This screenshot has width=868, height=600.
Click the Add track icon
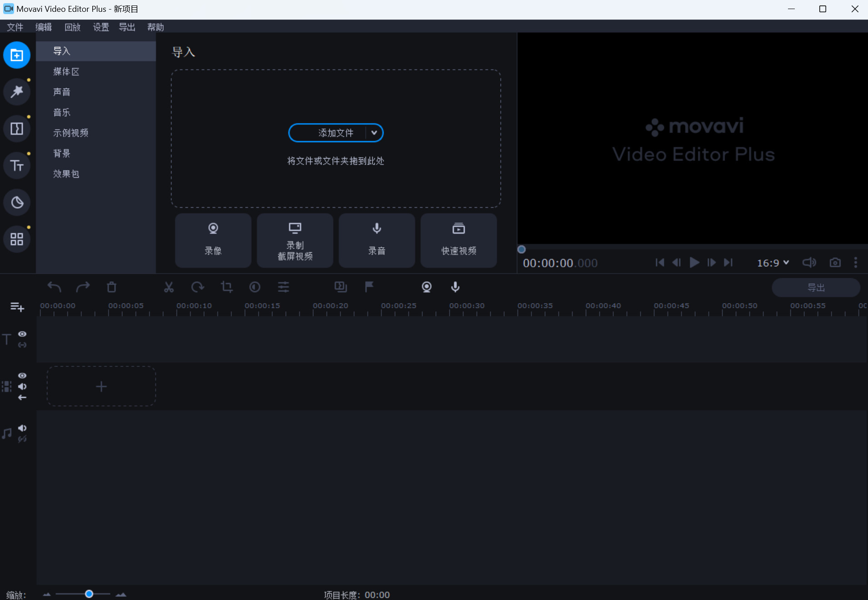click(17, 308)
